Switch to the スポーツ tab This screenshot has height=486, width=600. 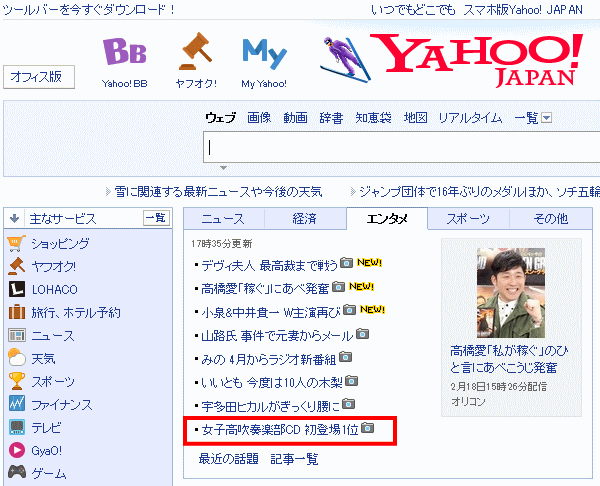click(x=468, y=219)
